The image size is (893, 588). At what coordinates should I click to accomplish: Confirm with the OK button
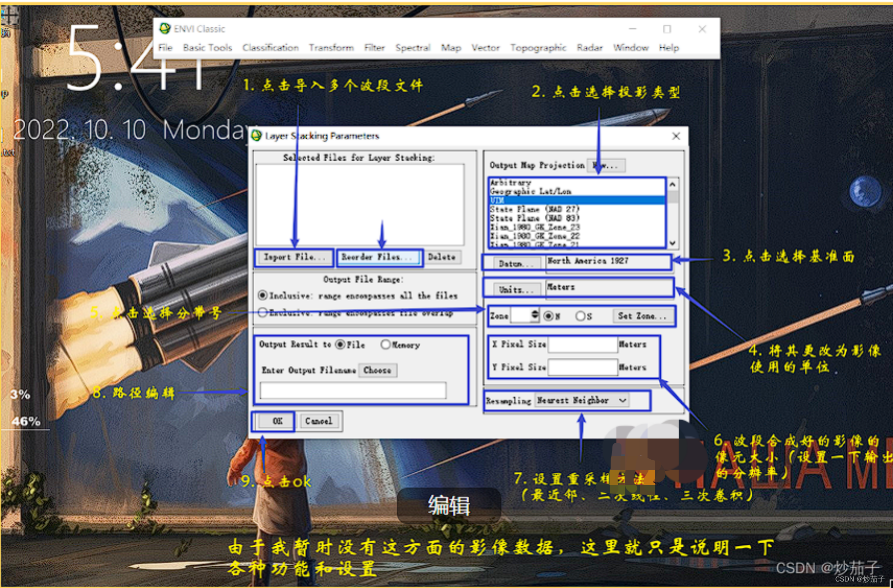coord(277,421)
